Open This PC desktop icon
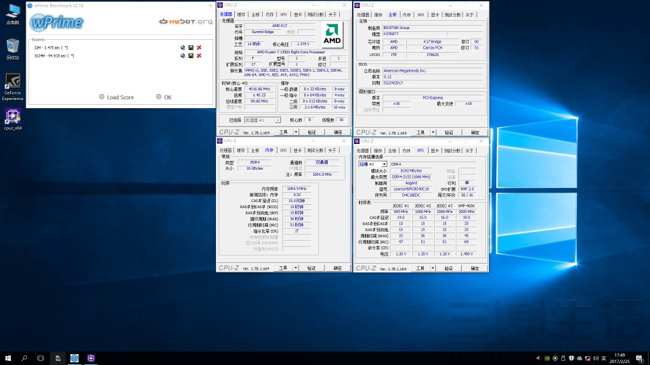This screenshot has width=650, height=365. (x=12, y=15)
